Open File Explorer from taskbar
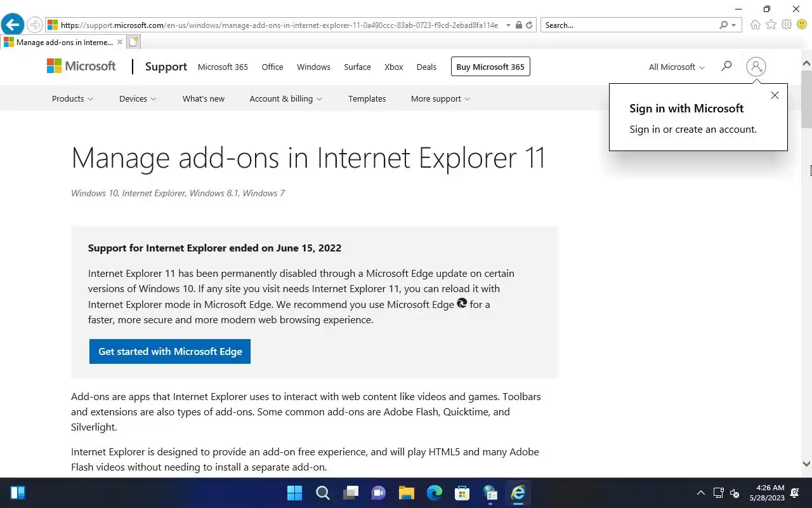 (x=406, y=493)
